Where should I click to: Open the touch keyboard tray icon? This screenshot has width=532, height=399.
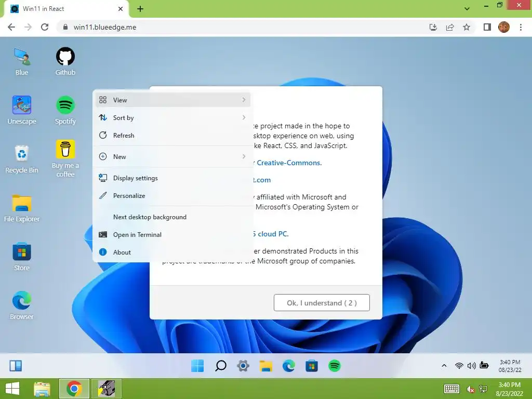(x=451, y=389)
